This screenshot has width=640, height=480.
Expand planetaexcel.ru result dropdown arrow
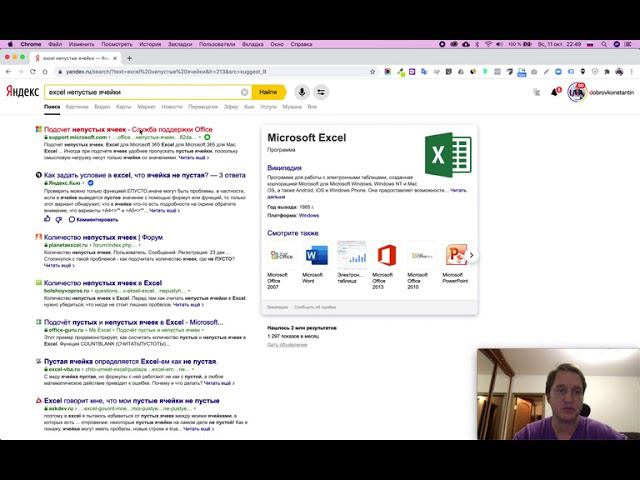tap(139, 245)
